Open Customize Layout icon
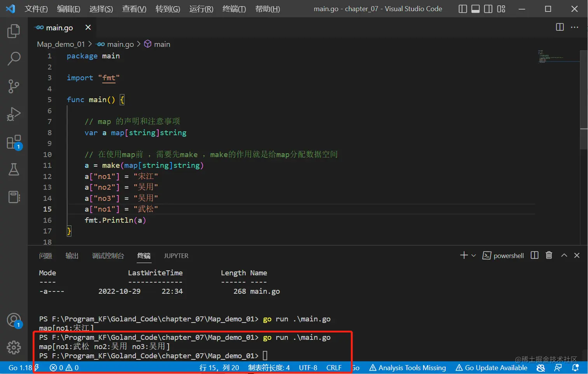The image size is (588, 374). 501,9
